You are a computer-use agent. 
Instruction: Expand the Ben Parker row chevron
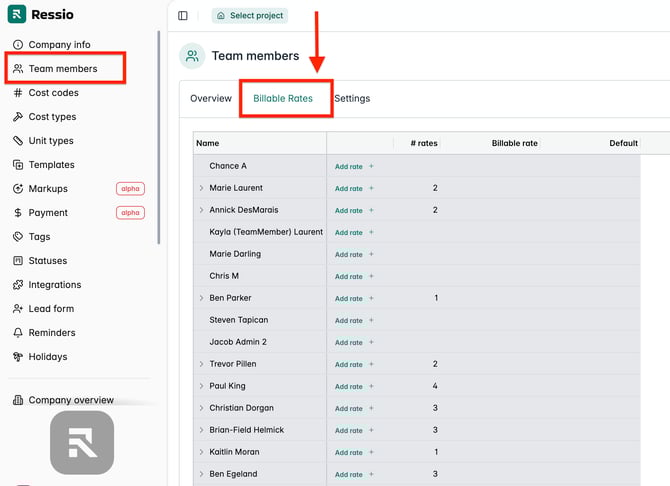(x=201, y=298)
